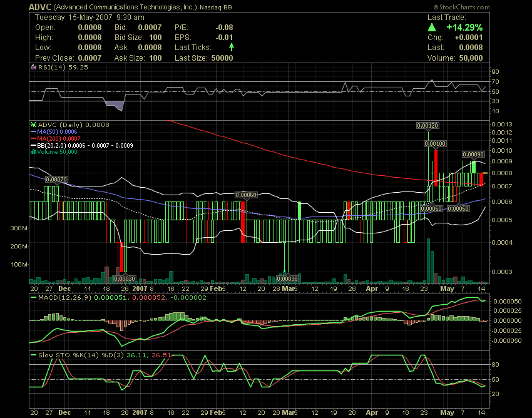Click the candlestick icon before ADVC (Daily)

coord(33,125)
